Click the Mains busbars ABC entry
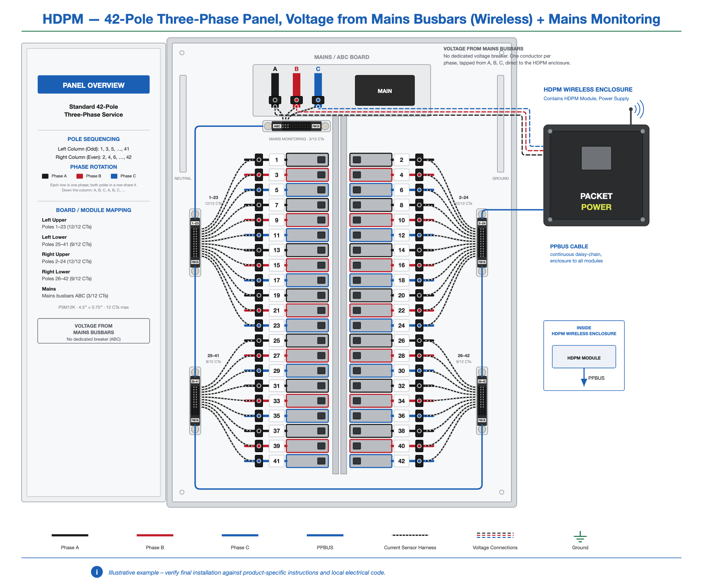This screenshot has height=588, width=703. (75, 296)
